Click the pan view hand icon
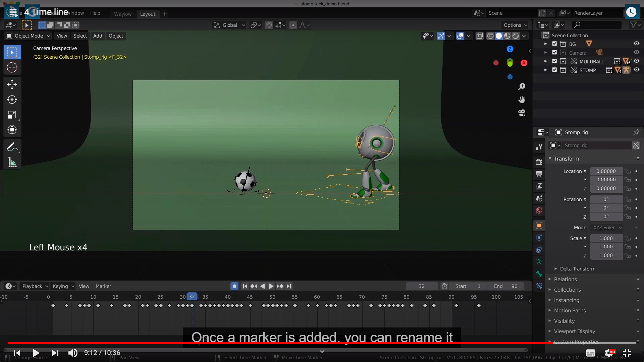Image resolution: width=644 pixels, height=362 pixels. [x=522, y=100]
